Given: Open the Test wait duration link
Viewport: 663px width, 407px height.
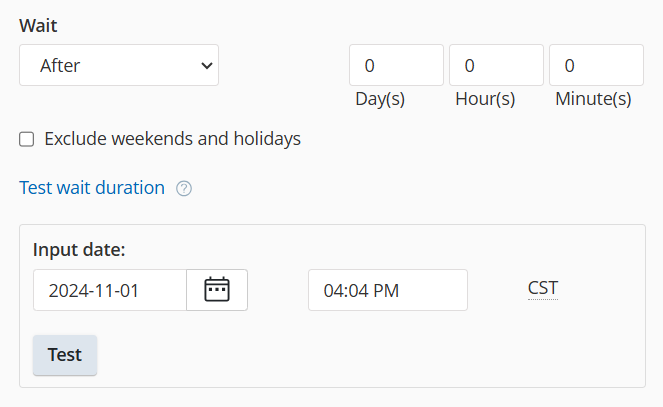Looking at the screenshot, I should (x=92, y=187).
